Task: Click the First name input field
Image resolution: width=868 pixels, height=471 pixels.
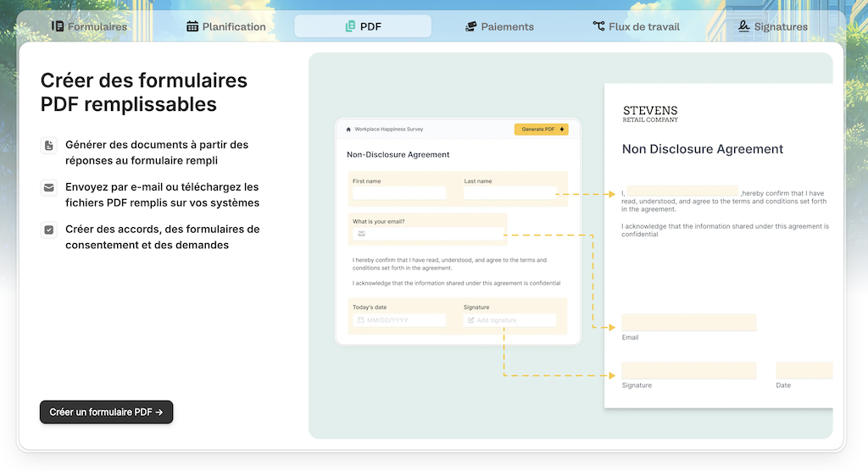Action: [398, 193]
